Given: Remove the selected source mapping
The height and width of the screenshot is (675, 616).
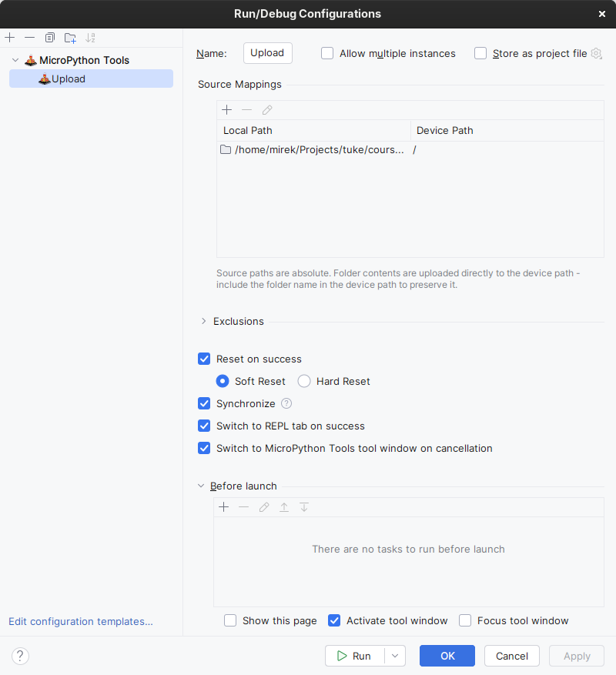Looking at the screenshot, I should pos(247,110).
